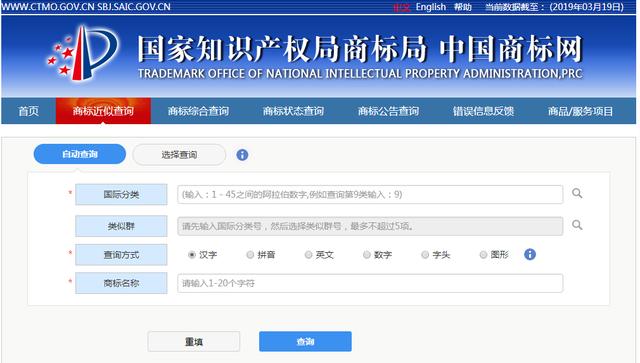
Task: Open 商标综合查询 navigation tab
Action: (x=198, y=111)
